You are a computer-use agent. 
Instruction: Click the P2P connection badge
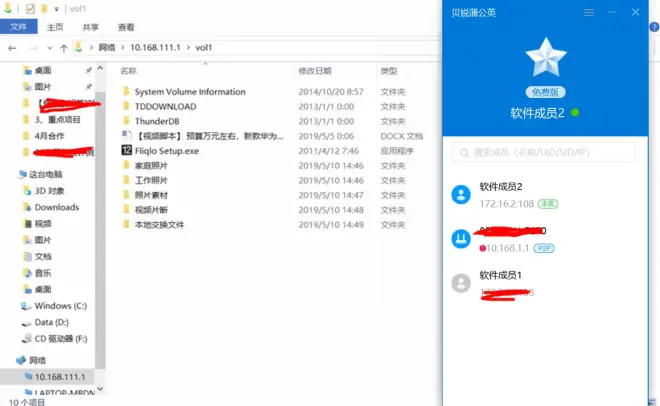(x=544, y=248)
